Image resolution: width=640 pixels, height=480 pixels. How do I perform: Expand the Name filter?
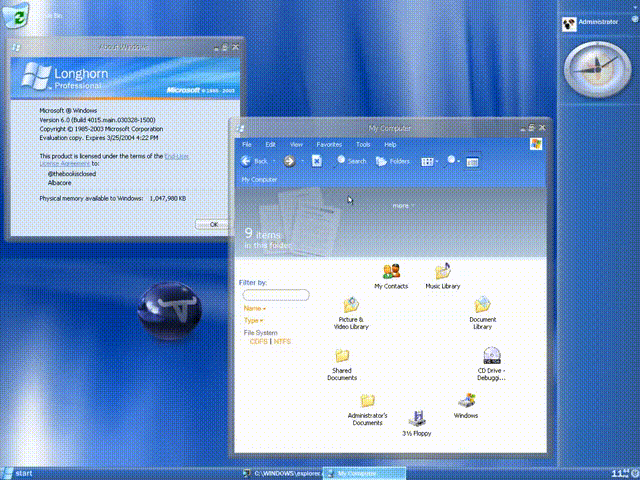(255, 308)
